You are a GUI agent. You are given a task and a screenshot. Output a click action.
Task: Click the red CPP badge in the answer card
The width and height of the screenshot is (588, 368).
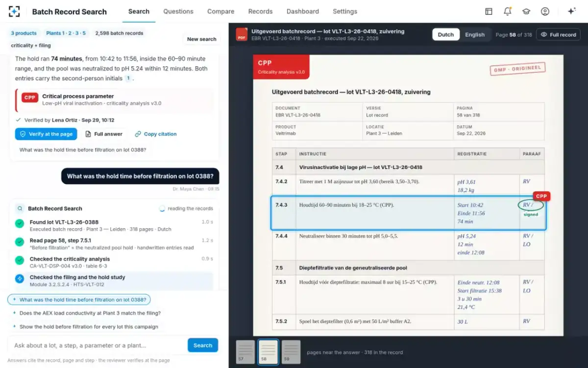point(30,98)
